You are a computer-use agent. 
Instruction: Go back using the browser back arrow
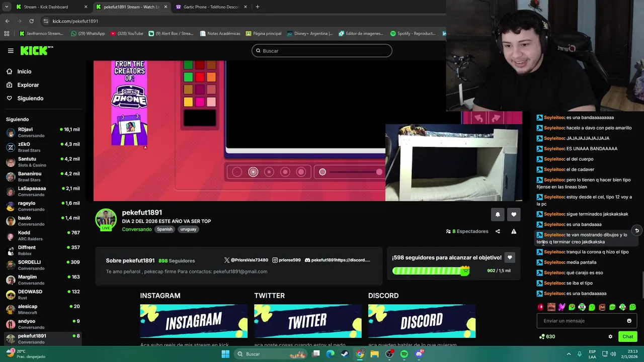point(7,21)
